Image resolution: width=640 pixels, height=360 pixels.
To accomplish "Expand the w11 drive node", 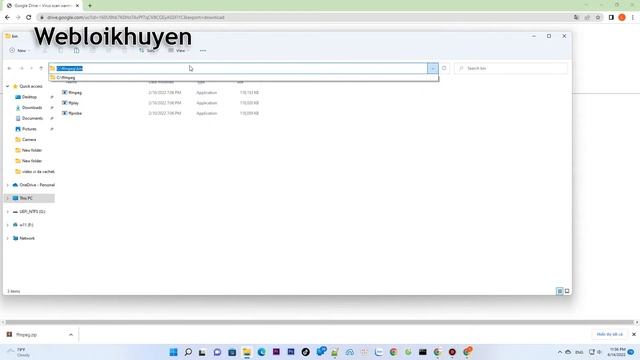I will coord(7,225).
